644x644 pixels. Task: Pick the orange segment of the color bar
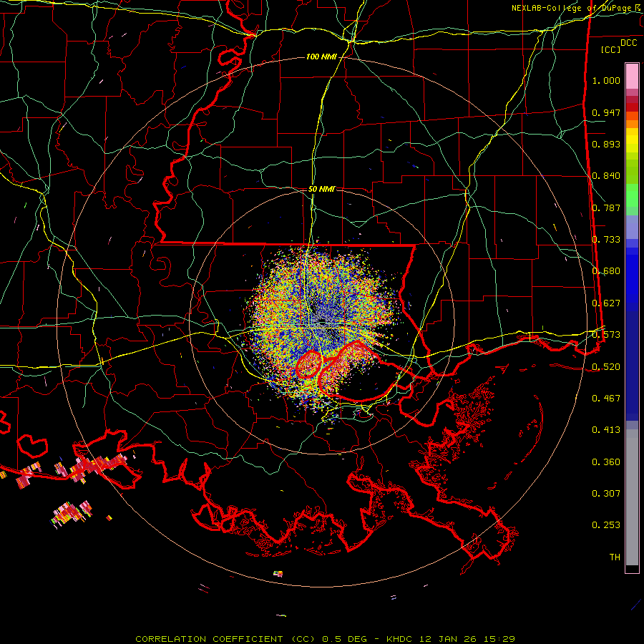coord(632,124)
